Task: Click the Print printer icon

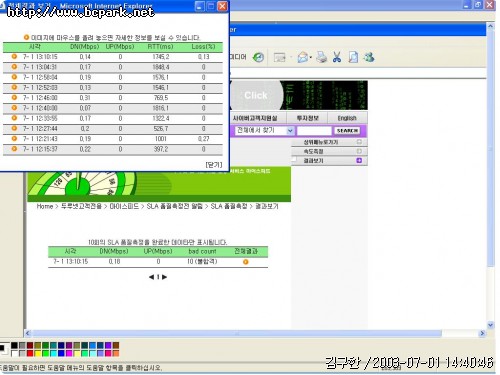Action: [322, 57]
